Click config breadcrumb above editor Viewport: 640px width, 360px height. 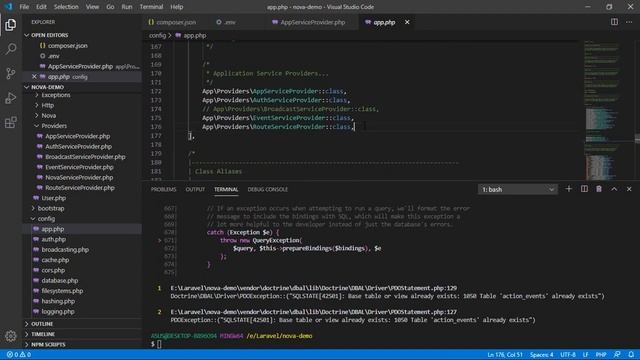pos(157,36)
